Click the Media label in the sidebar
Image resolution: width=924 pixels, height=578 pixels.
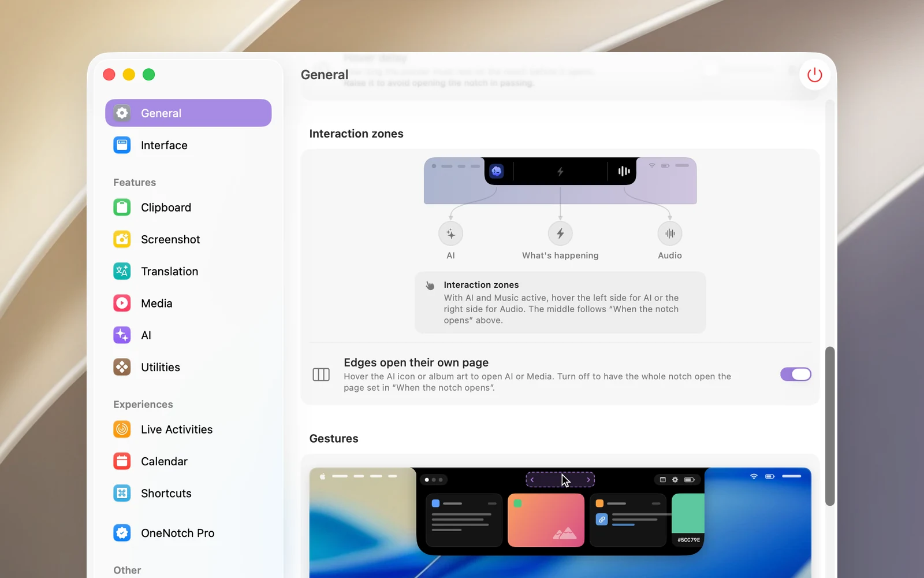point(157,303)
